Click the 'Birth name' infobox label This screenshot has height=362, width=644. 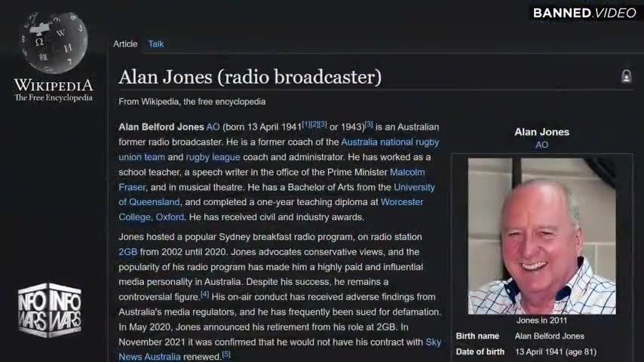(477, 336)
